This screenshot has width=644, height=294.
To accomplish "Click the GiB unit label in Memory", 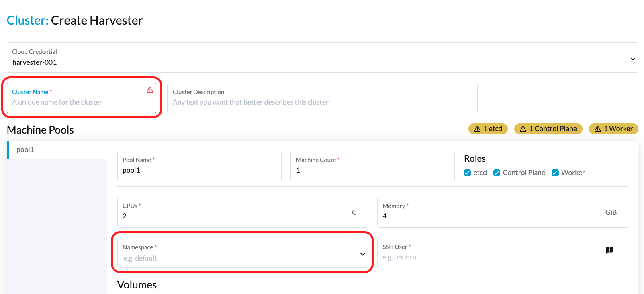I will [611, 212].
